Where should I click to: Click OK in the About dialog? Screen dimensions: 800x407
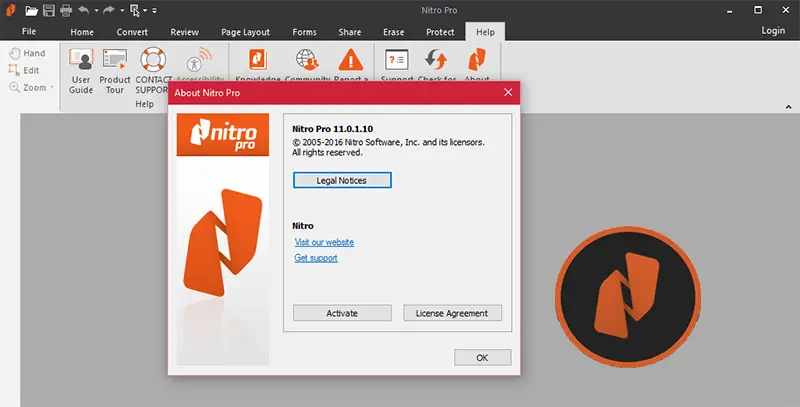tap(483, 358)
